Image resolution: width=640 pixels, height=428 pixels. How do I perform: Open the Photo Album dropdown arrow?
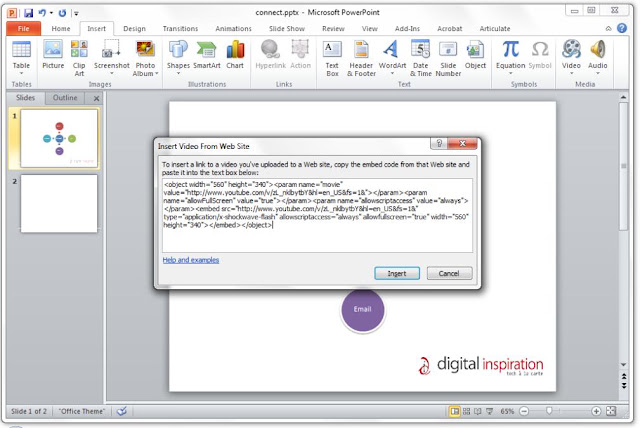point(156,73)
